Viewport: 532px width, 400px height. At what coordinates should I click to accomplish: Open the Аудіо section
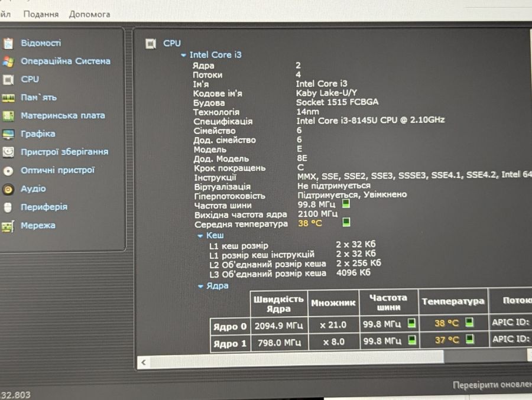(33, 188)
